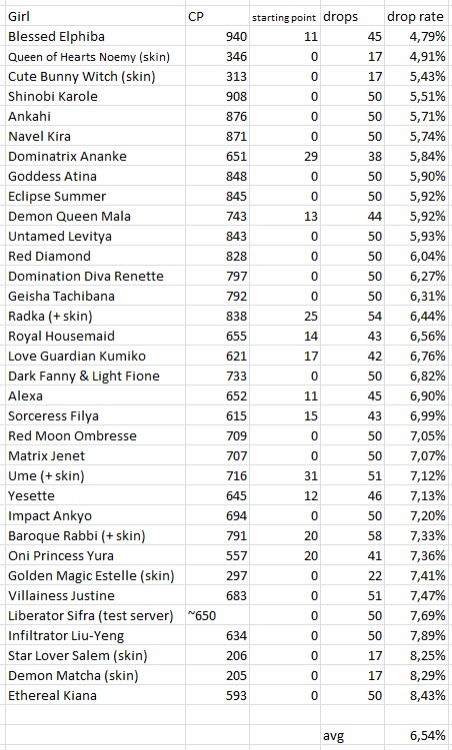452x750 pixels.
Task: Select Radka's drops value 54
Action: coord(352,316)
